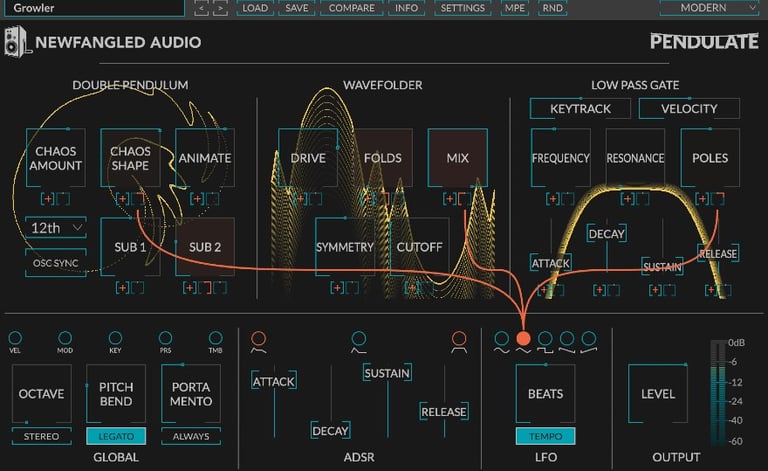Click the ADSR SUSTAIN slider handle
The width and height of the screenshot is (768, 471).
click(387, 373)
